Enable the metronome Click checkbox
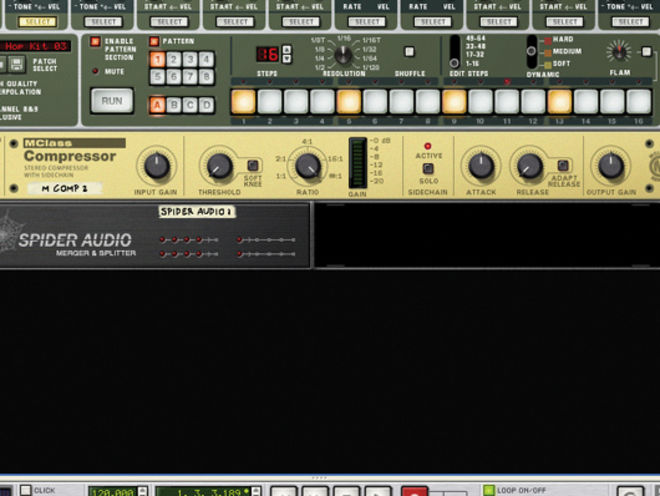Screen dimensions: 660x496 point(26,491)
